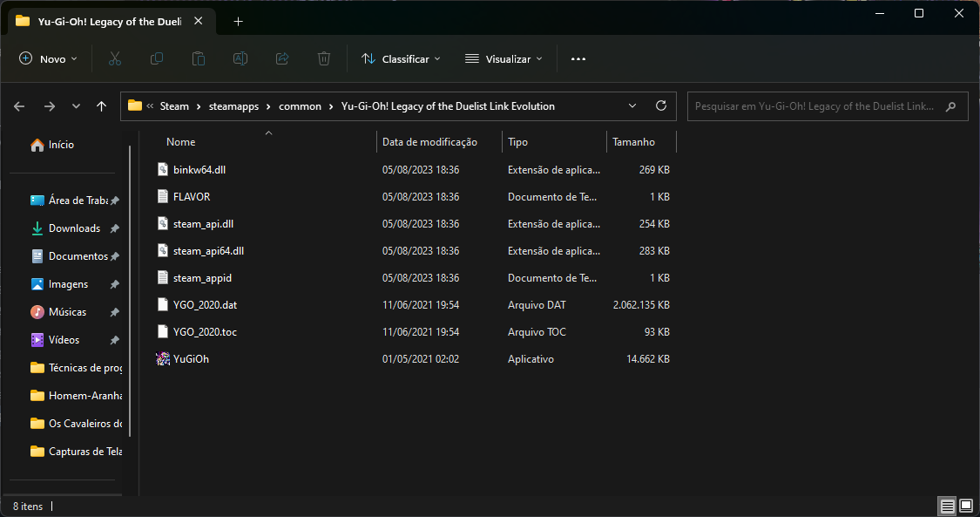Click the Rename icon in toolbar

tap(240, 58)
